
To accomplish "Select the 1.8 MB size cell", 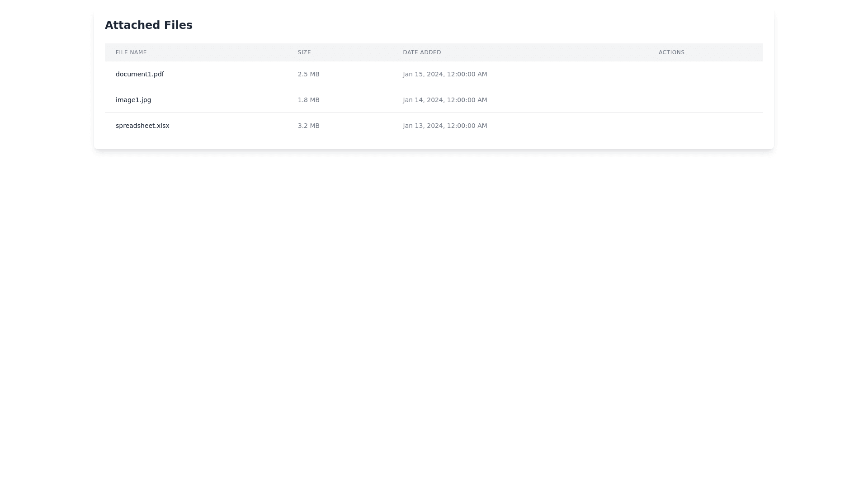I will pos(309,100).
